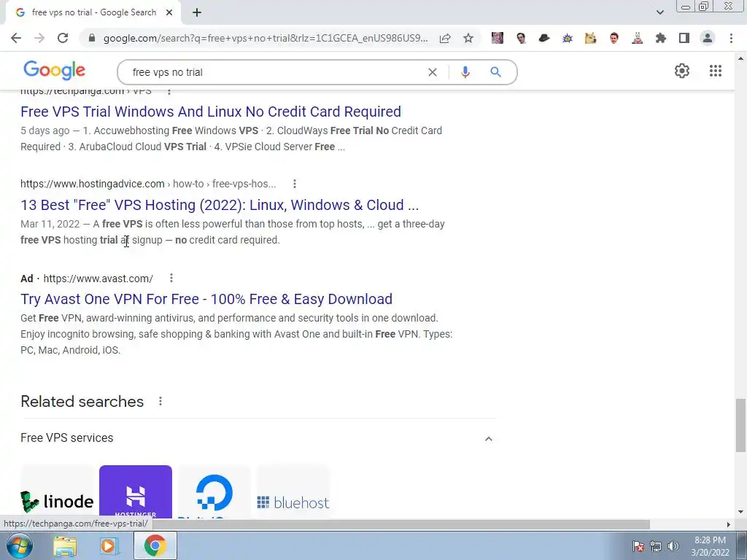
Task: Open Windows Media Player from taskbar
Action: (109, 545)
